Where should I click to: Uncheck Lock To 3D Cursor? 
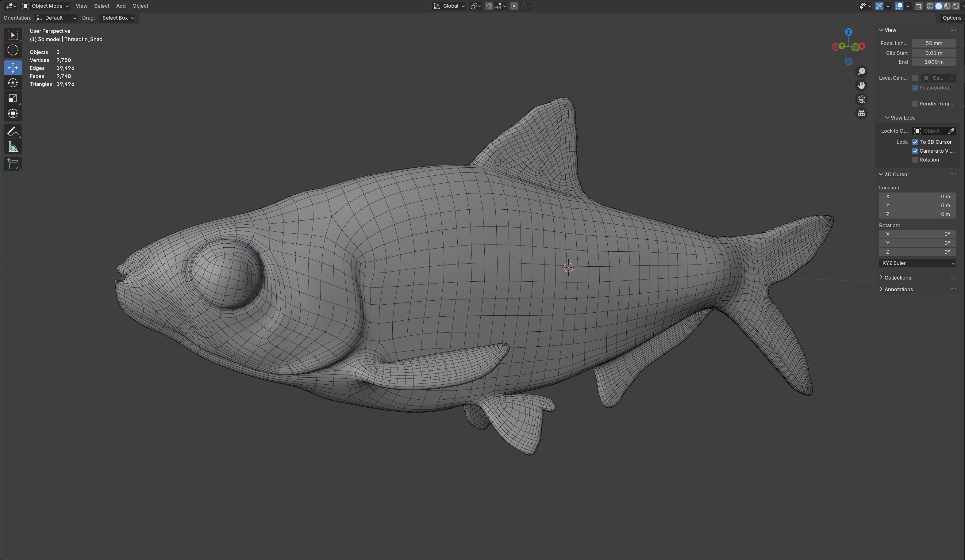click(915, 142)
